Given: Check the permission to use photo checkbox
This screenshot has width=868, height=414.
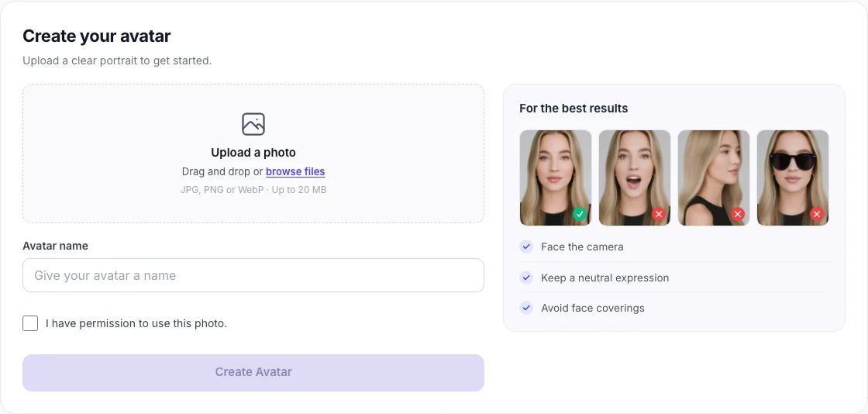Looking at the screenshot, I should [x=30, y=323].
